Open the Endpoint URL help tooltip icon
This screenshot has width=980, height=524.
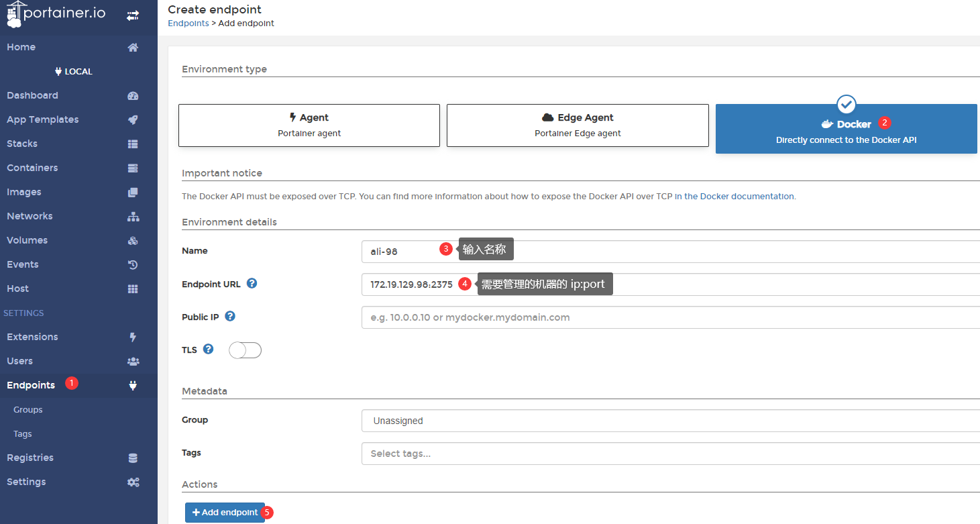252,283
